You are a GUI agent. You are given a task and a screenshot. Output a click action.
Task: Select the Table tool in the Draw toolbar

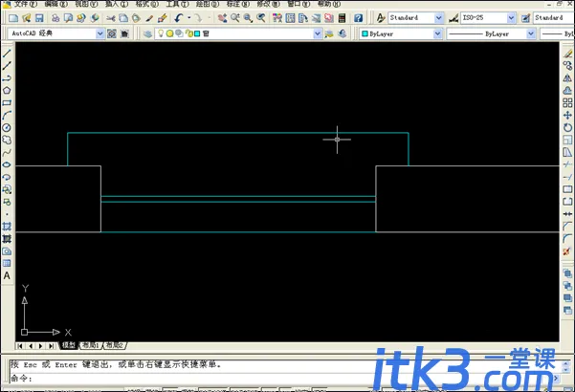pyautogui.click(x=7, y=264)
